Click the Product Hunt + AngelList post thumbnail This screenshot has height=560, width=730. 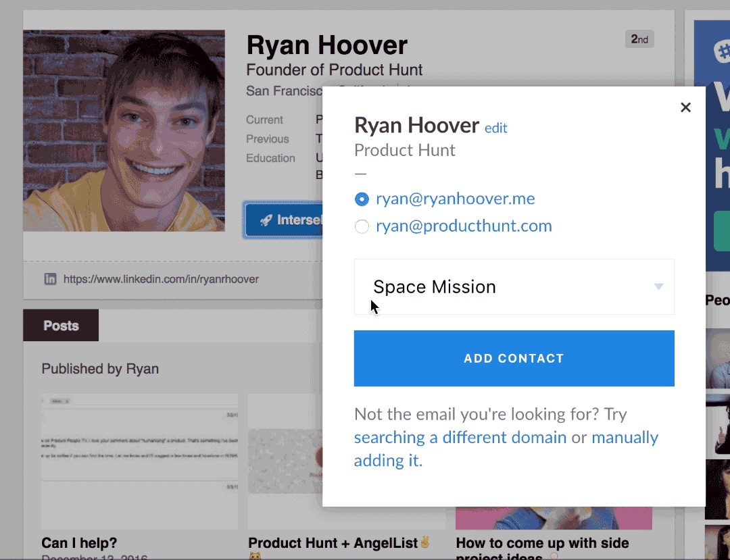[285, 461]
